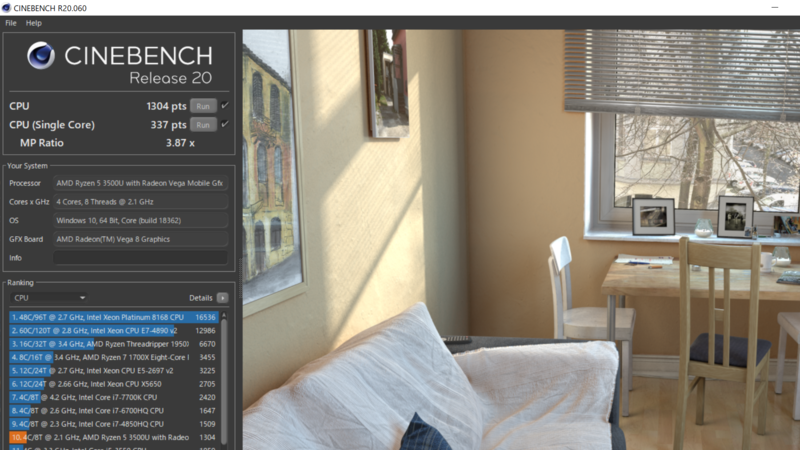Image resolution: width=800 pixels, height=450 pixels.
Task: Expand ranking Details with the arrow button
Action: tap(222, 297)
